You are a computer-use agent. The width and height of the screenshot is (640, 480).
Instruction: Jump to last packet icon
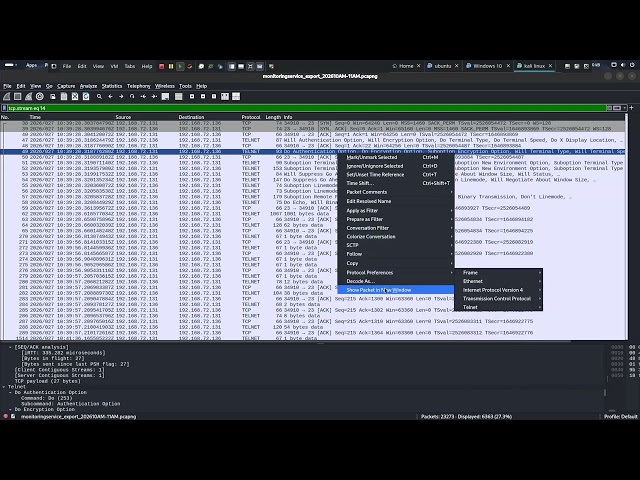[154, 97]
